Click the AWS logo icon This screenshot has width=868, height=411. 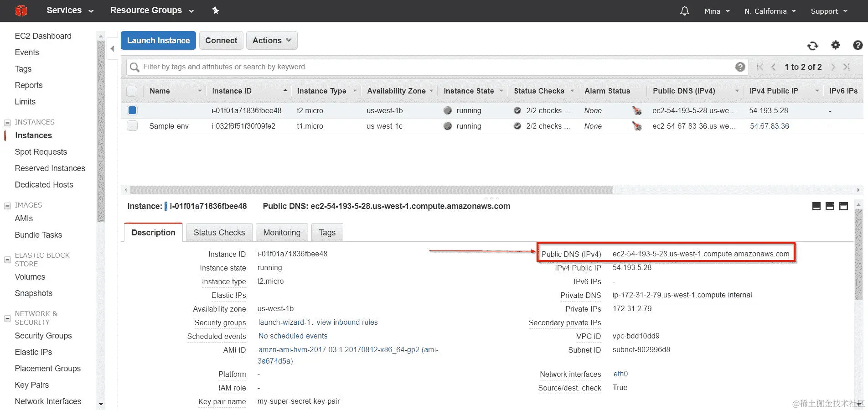pyautogui.click(x=21, y=10)
